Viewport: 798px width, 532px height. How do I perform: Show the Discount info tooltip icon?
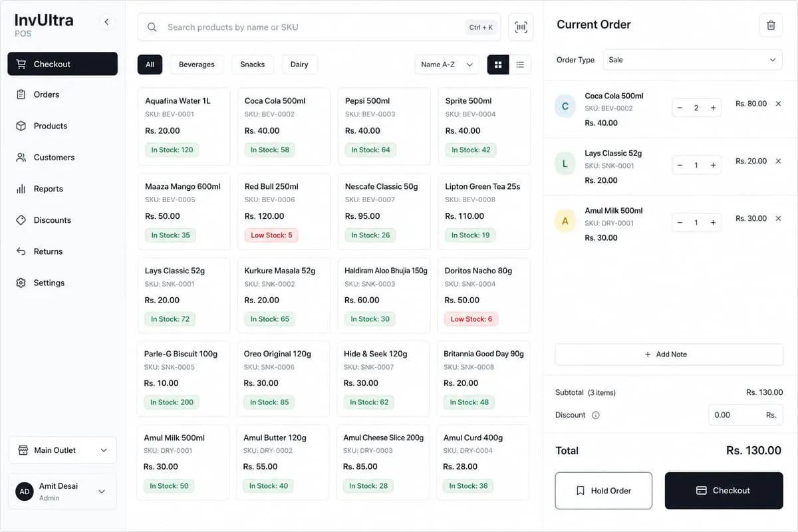click(596, 415)
